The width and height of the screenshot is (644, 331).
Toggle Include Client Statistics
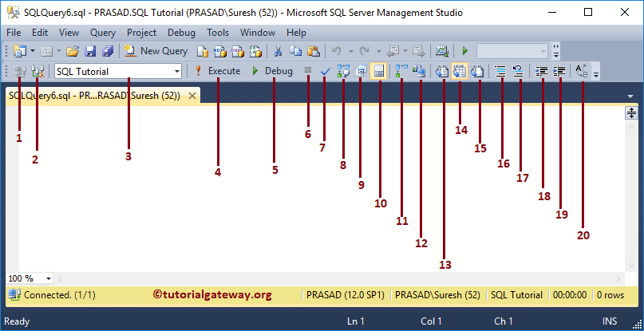[420, 72]
